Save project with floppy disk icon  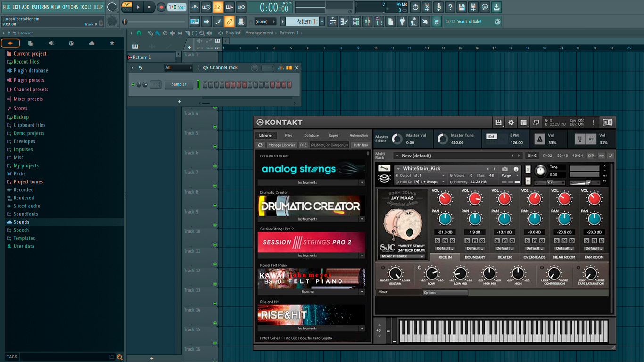[462, 7]
